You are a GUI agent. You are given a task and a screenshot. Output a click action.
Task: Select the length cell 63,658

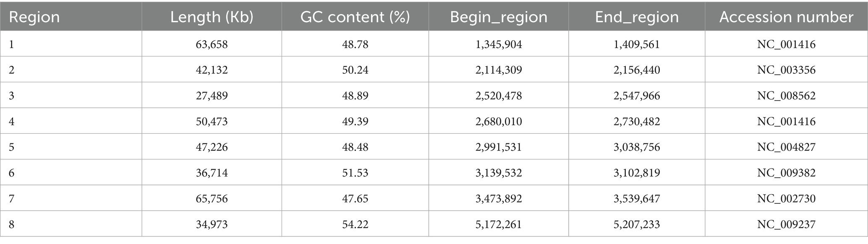pyautogui.click(x=212, y=44)
